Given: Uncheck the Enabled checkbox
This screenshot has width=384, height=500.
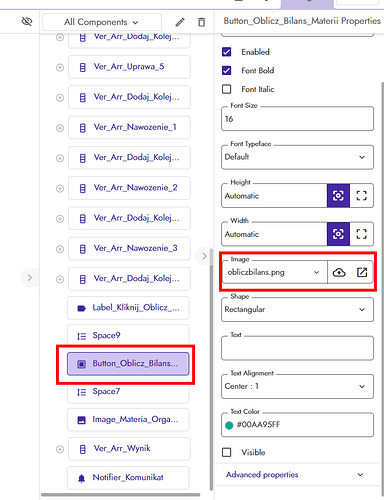Looking at the screenshot, I should 227,52.
